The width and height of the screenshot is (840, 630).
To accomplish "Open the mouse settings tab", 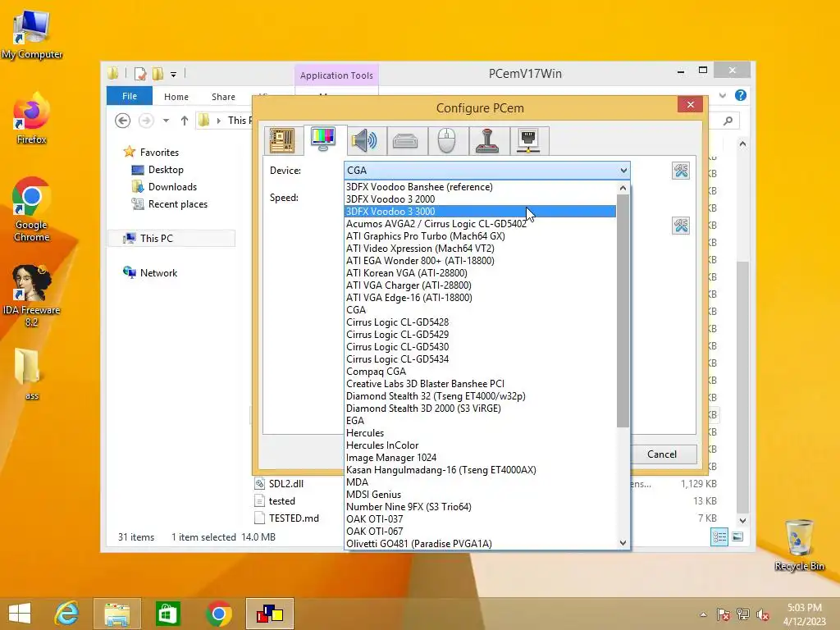I will [446, 141].
